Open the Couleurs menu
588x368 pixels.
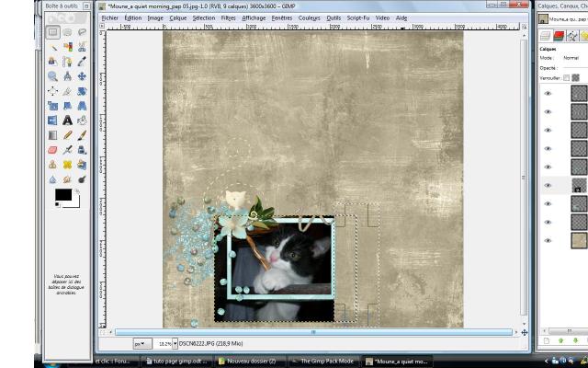click(310, 17)
